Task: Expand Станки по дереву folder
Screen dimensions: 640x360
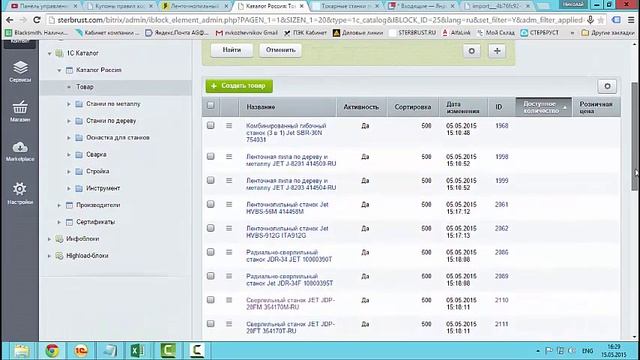Action: (x=69, y=121)
